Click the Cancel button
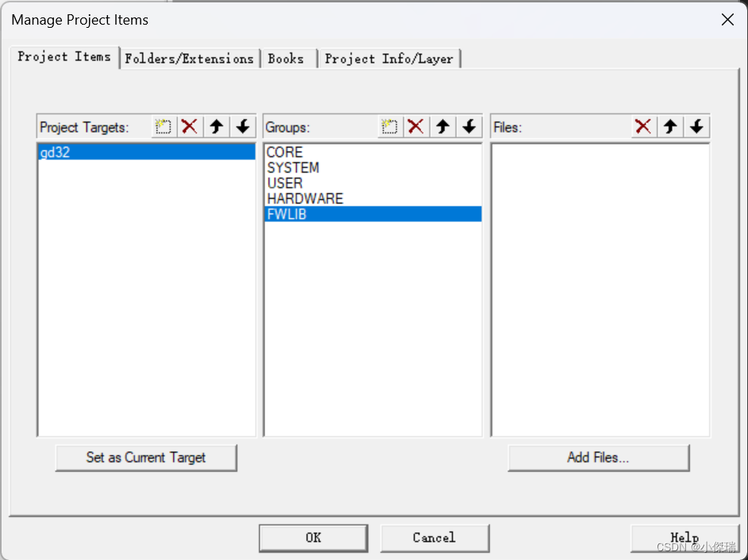The width and height of the screenshot is (748, 560). click(x=434, y=538)
